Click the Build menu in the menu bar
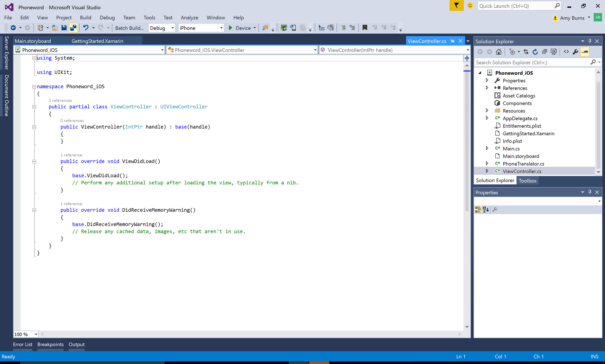This screenshot has height=364, width=605. point(85,17)
